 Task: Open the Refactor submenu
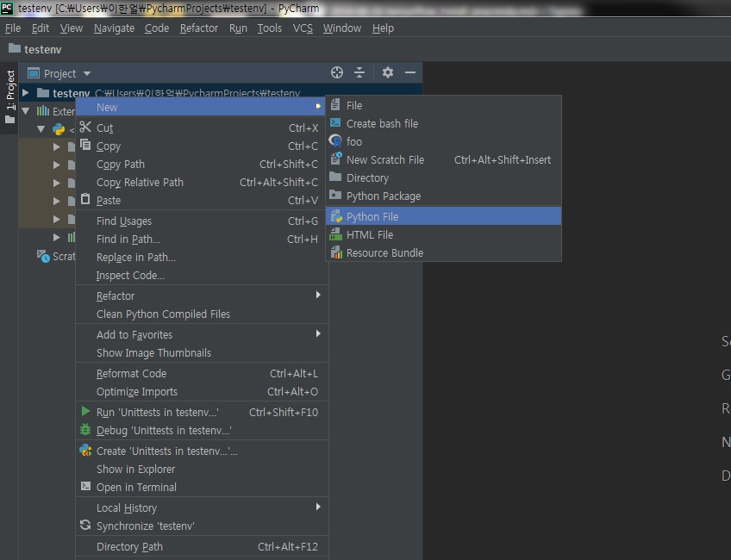point(202,296)
